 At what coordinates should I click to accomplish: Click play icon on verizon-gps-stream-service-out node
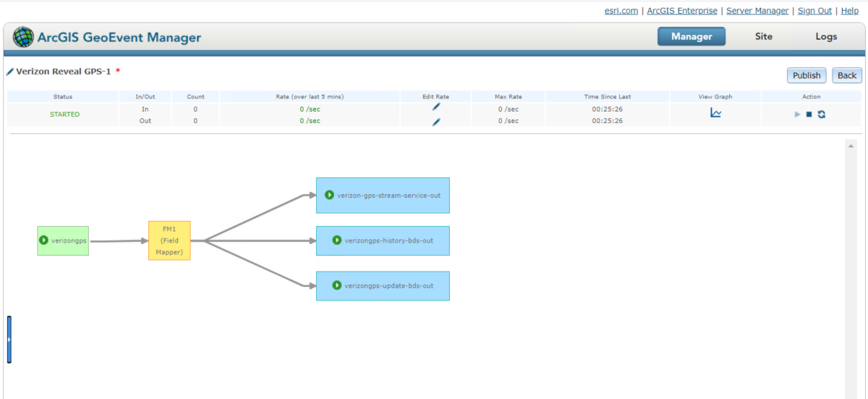[329, 195]
